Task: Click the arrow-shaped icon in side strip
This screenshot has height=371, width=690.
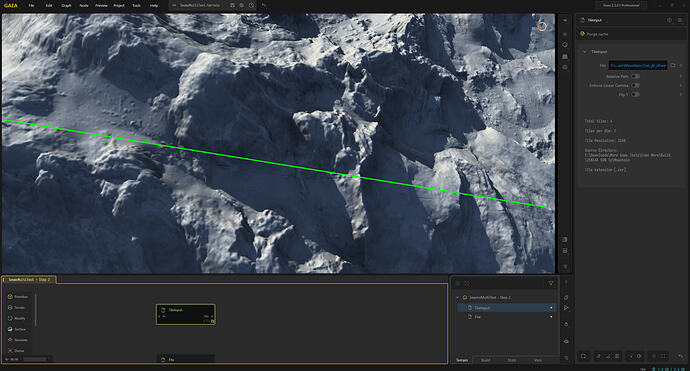Action: click(x=566, y=308)
